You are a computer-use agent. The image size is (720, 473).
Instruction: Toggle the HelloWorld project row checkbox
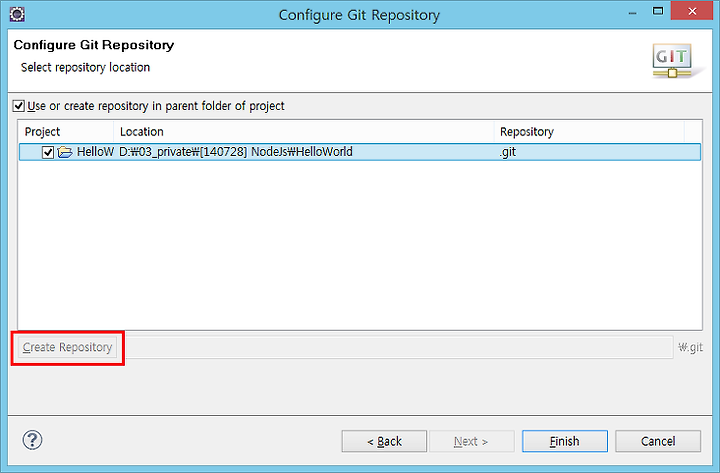point(48,152)
